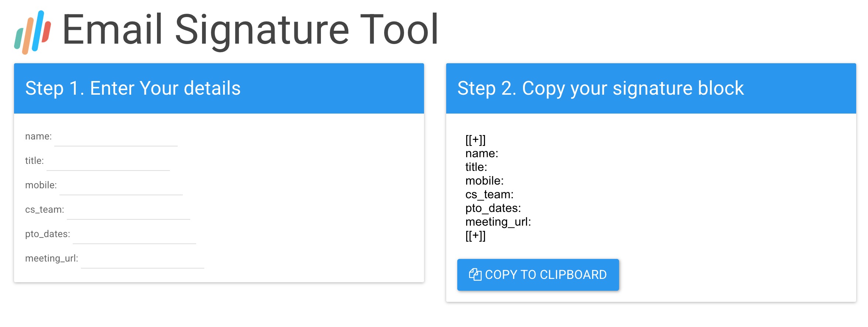Screen dimensions: 868x327
Task: Click the "mobile:" line in signature block
Action: click(x=485, y=181)
